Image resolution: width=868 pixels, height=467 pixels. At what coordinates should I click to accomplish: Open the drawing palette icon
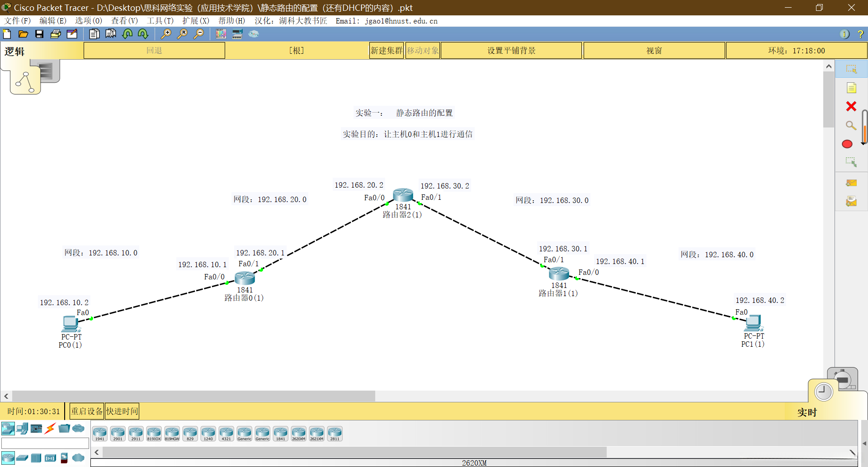pos(221,34)
